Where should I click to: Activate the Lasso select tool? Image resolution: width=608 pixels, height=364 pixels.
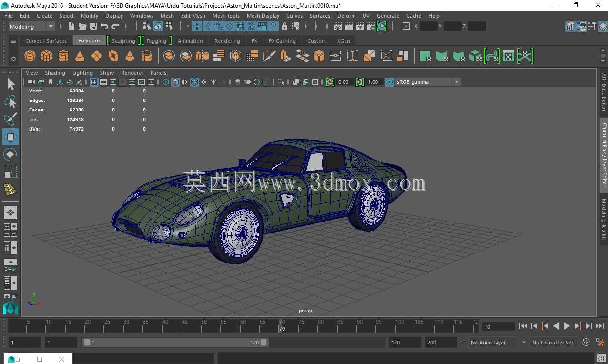pyautogui.click(x=10, y=101)
